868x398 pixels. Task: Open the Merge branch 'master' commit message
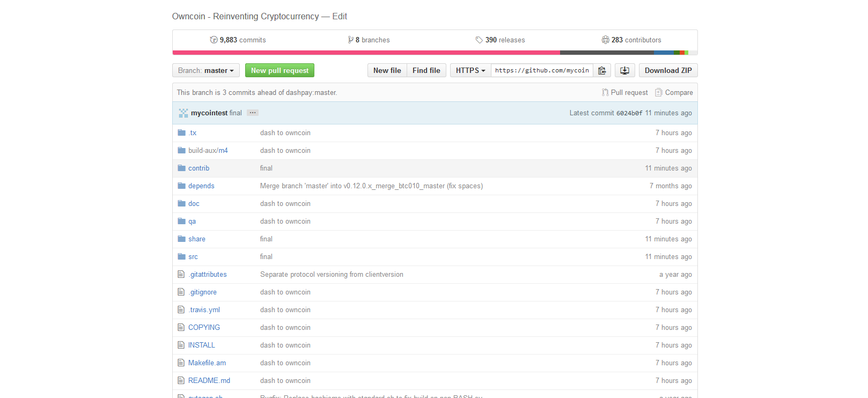pyautogui.click(x=371, y=186)
